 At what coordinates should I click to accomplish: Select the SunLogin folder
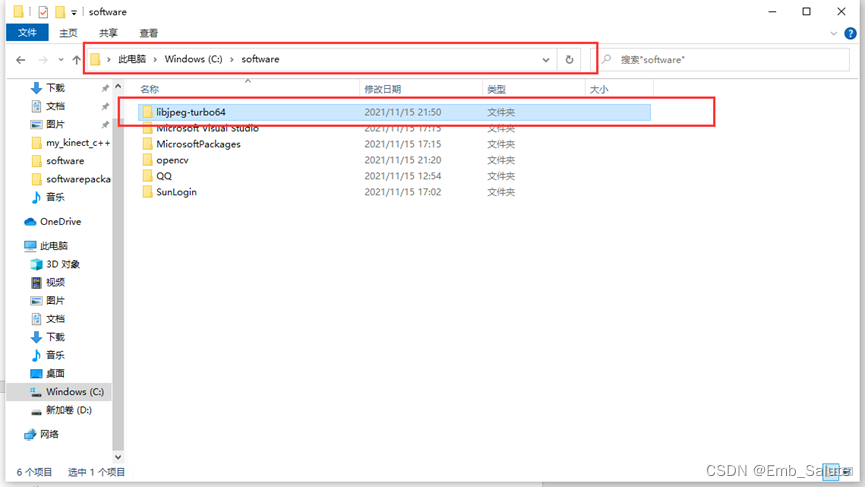[x=176, y=192]
